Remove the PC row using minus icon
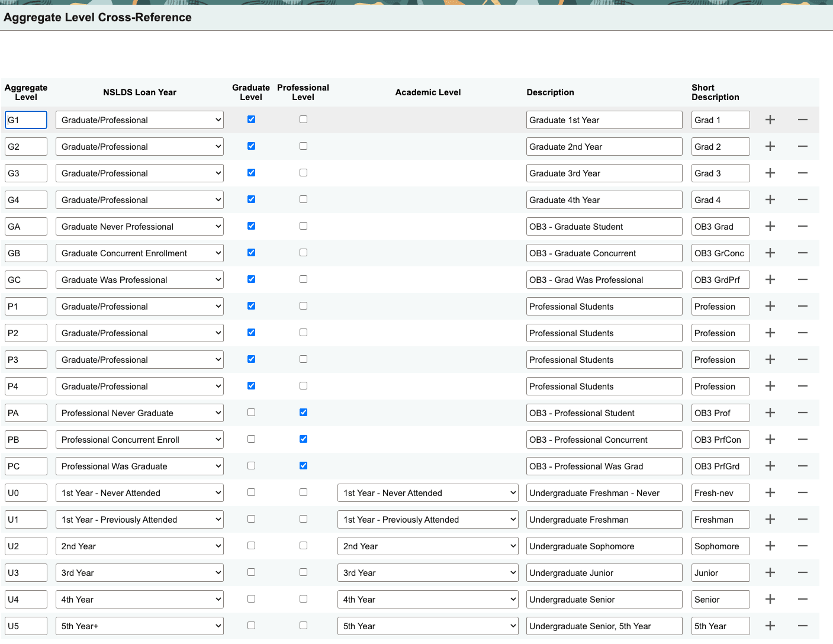 (803, 466)
